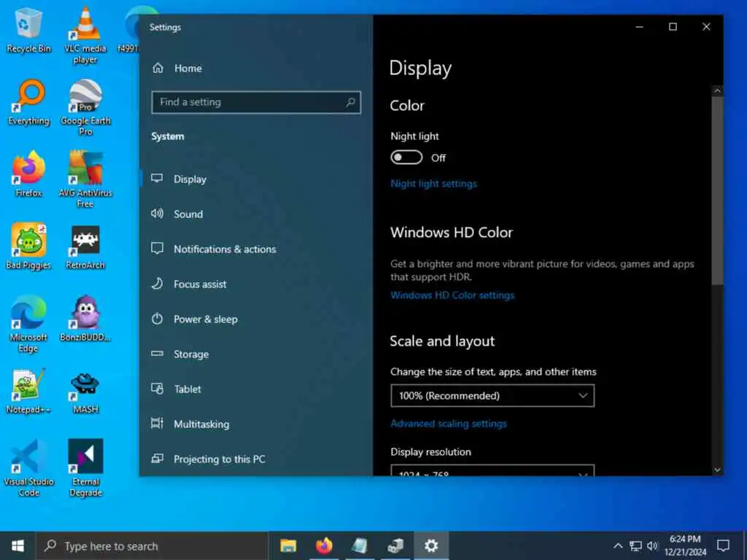
Task: Open Storage settings
Action: point(256,354)
